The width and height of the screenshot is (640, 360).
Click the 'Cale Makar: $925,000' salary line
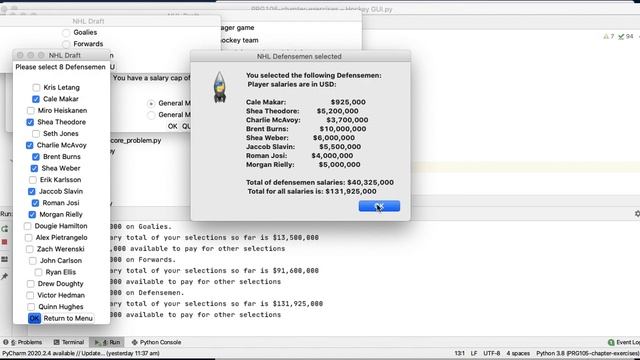[x=306, y=102]
